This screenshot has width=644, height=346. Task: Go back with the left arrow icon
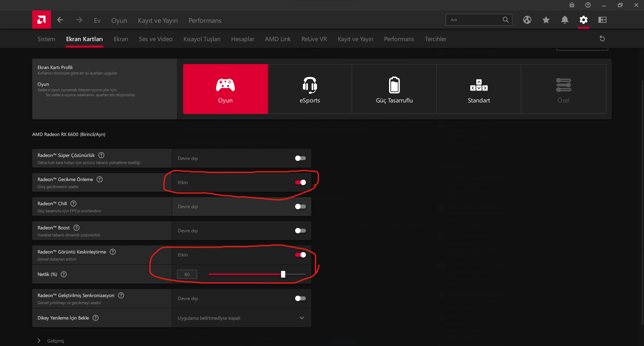point(60,20)
